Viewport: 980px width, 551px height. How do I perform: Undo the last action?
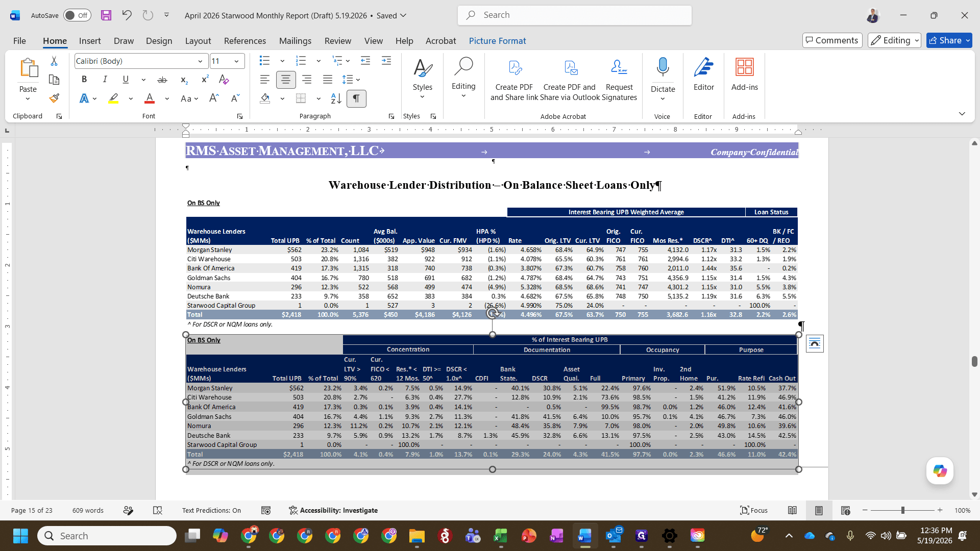[x=127, y=15]
